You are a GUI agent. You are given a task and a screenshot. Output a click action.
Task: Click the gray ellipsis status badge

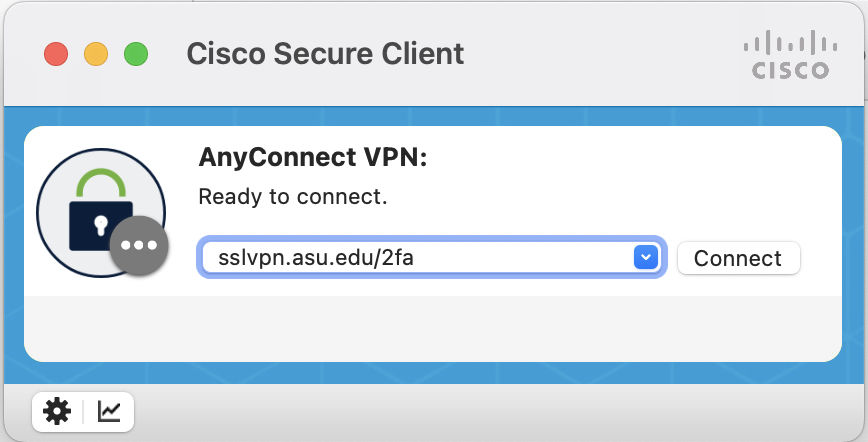click(139, 245)
